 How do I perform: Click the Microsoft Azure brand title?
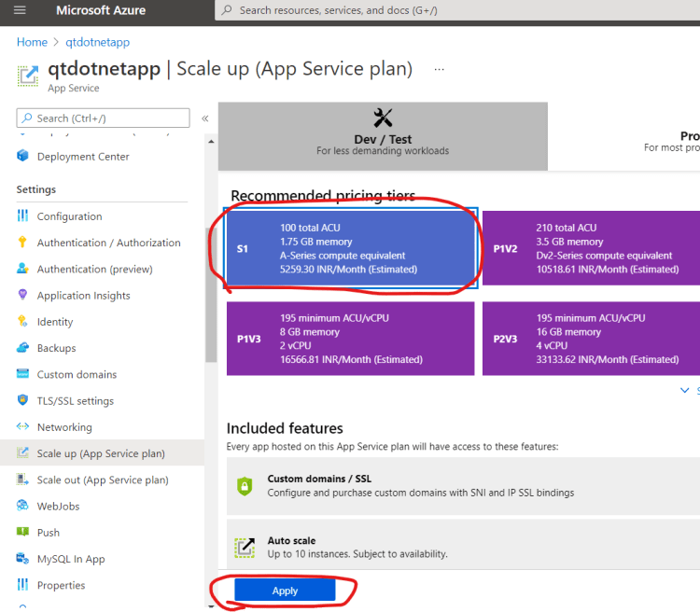(101, 10)
